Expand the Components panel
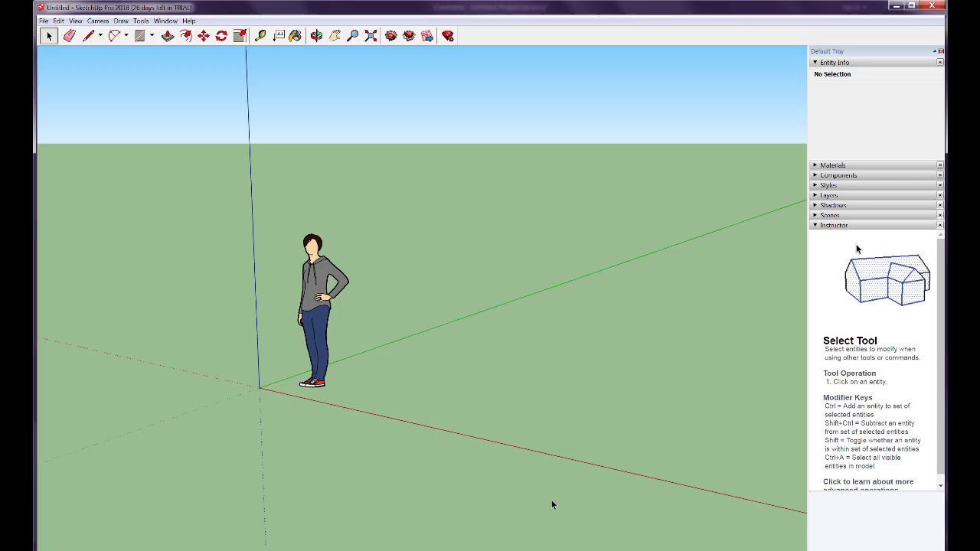Screen dimensions: 980x551 pos(815,175)
